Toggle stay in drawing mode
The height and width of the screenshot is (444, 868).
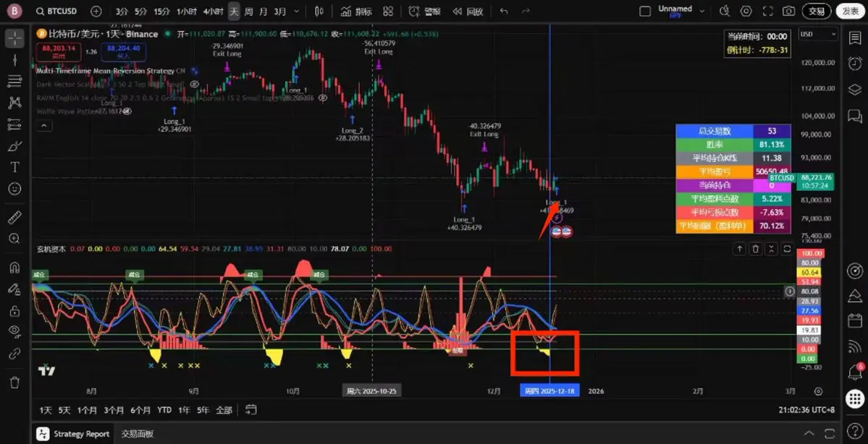15,289
